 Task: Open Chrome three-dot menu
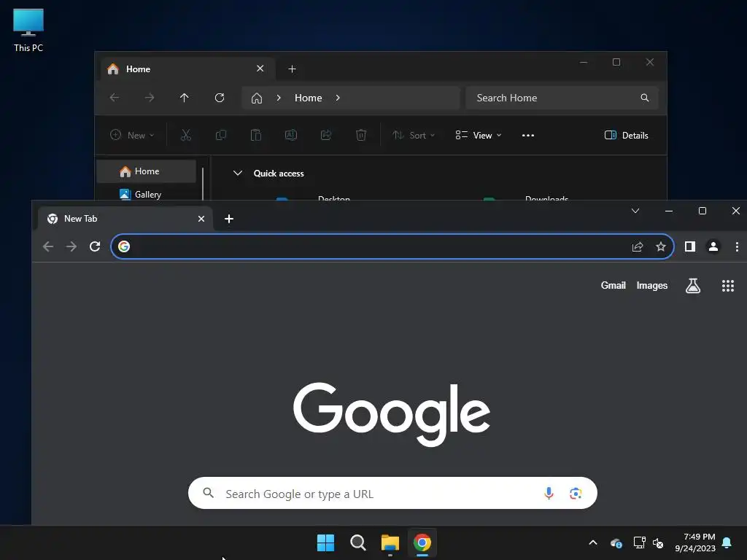737,246
